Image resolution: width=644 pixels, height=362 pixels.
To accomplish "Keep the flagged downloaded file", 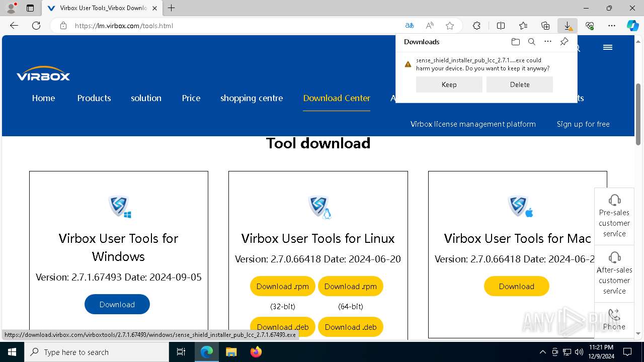I will 449,84.
